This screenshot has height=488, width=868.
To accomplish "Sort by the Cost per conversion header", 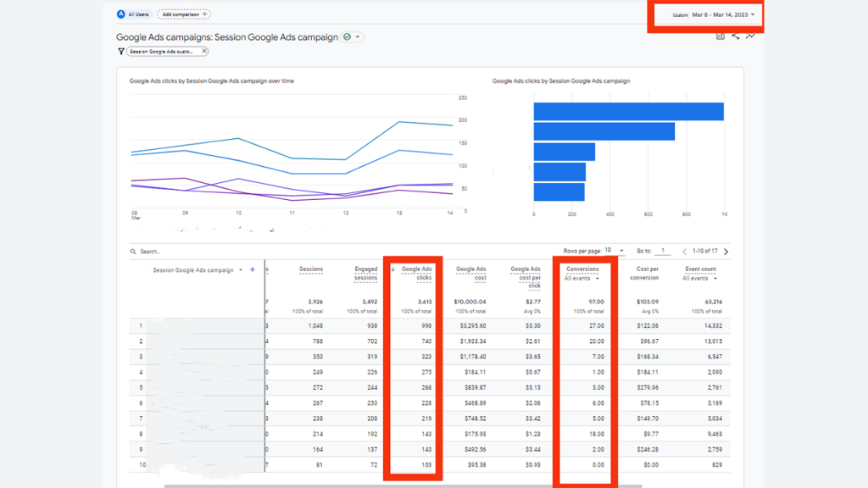I will 644,274.
